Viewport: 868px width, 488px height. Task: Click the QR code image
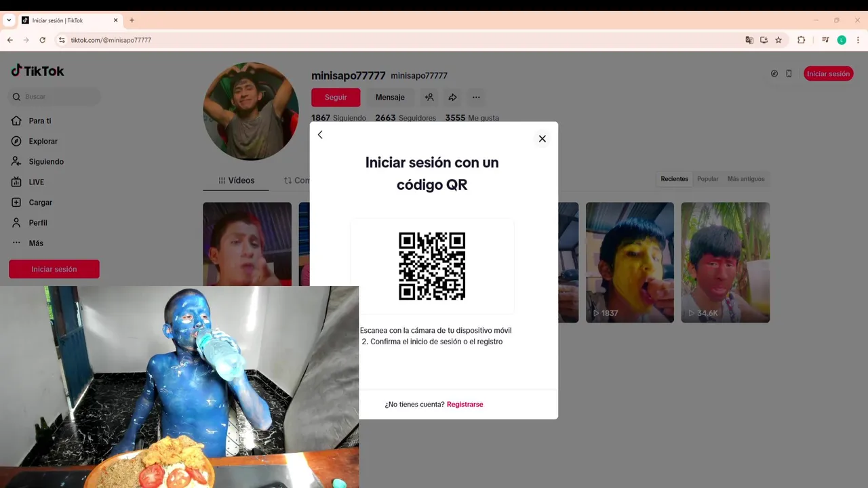(x=432, y=266)
